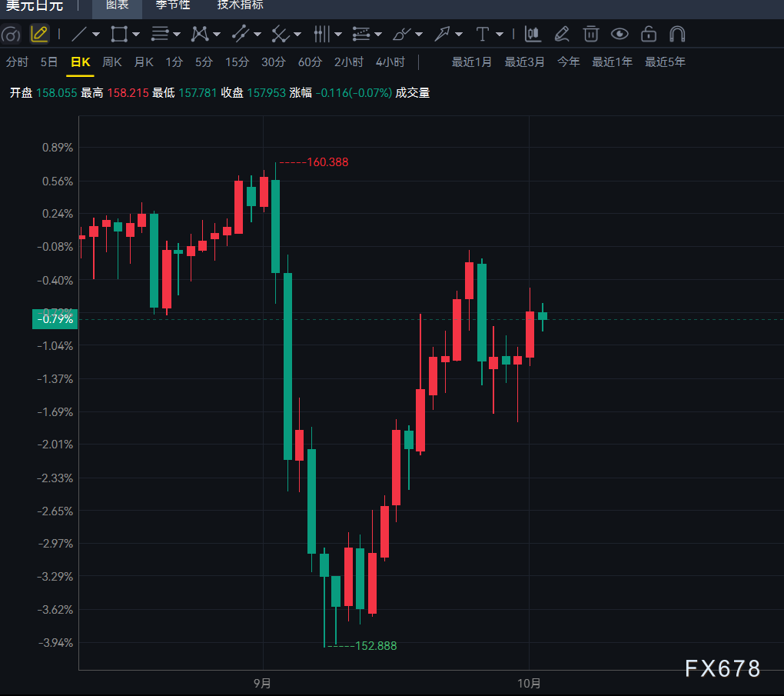Toggle drawings visibility with the eye icon
Screen dimensions: 784x696
tap(620, 34)
